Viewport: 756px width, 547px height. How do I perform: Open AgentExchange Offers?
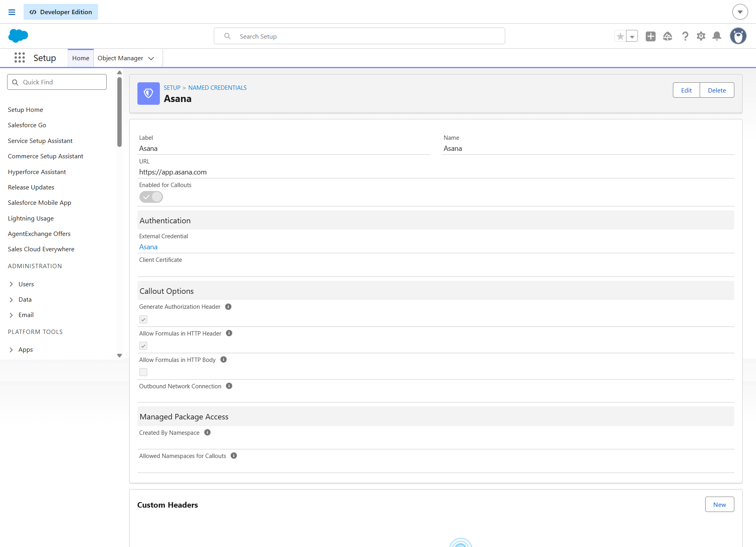pyautogui.click(x=39, y=234)
